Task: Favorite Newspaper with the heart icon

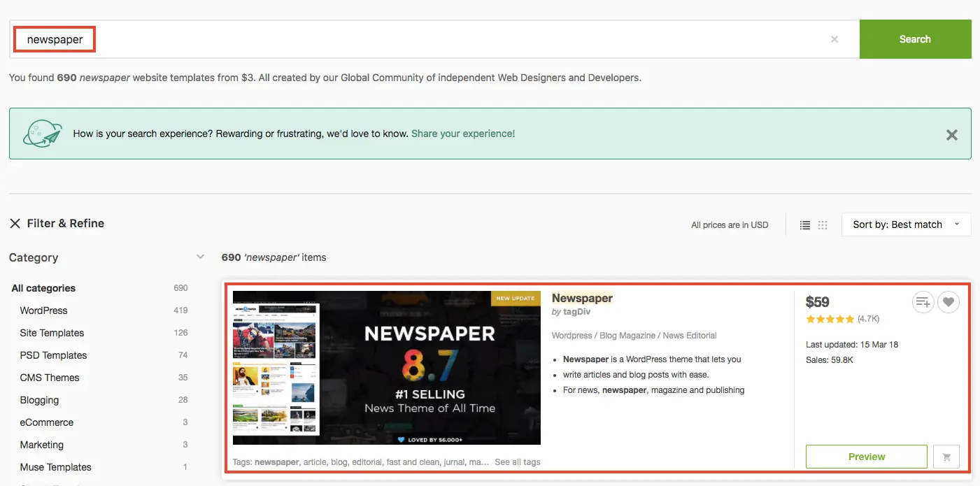Action: [x=948, y=302]
